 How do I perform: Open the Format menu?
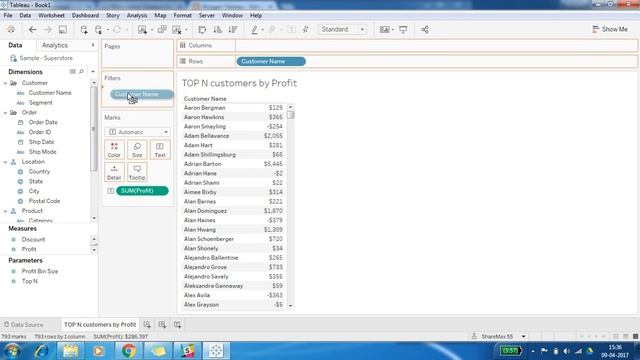[x=182, y=16]
